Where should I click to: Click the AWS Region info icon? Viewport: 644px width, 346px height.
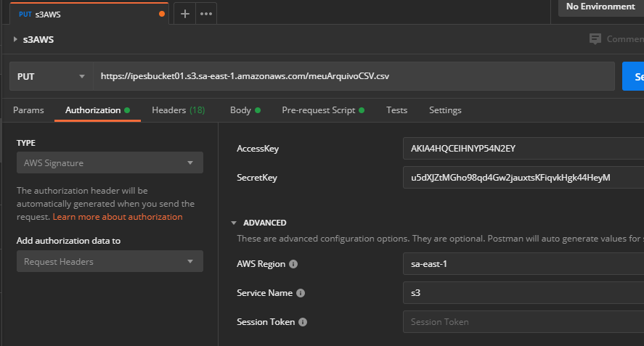(x=293, y=264)
